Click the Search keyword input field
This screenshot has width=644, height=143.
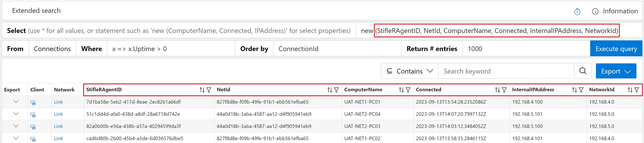[506, 71]
